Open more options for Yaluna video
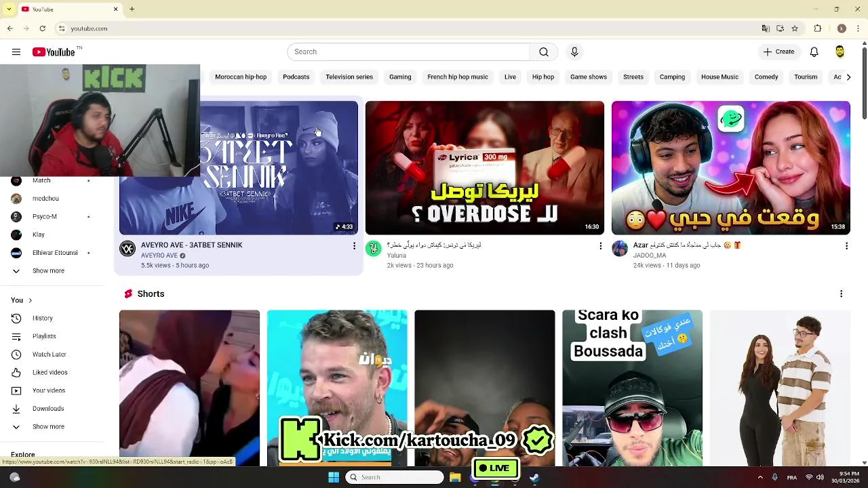 (x=600, y=246)
